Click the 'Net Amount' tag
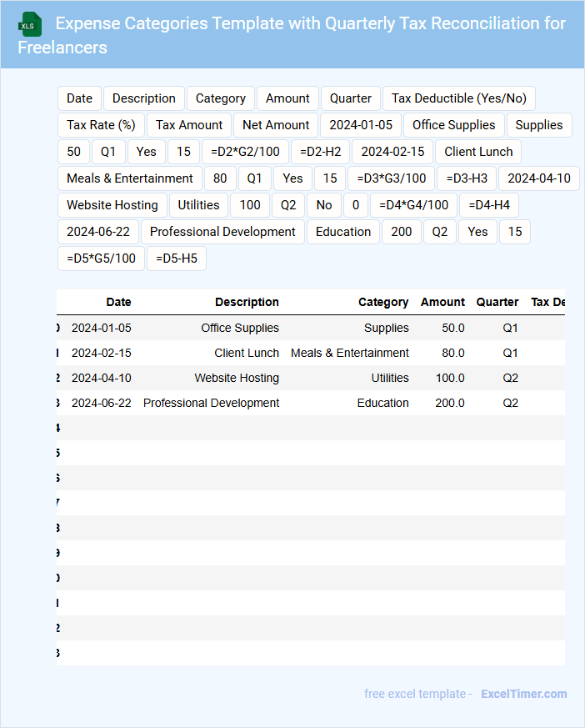This screenshot has width=585, height=728. pyautogui.click(x=276, y=125)
